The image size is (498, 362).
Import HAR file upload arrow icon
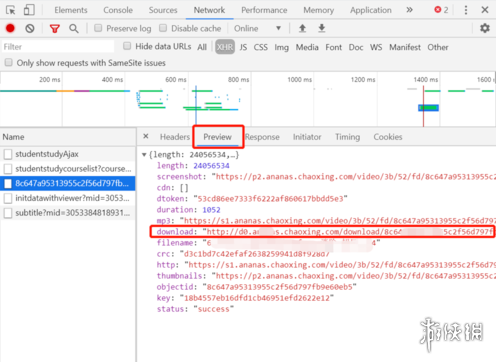302,28
